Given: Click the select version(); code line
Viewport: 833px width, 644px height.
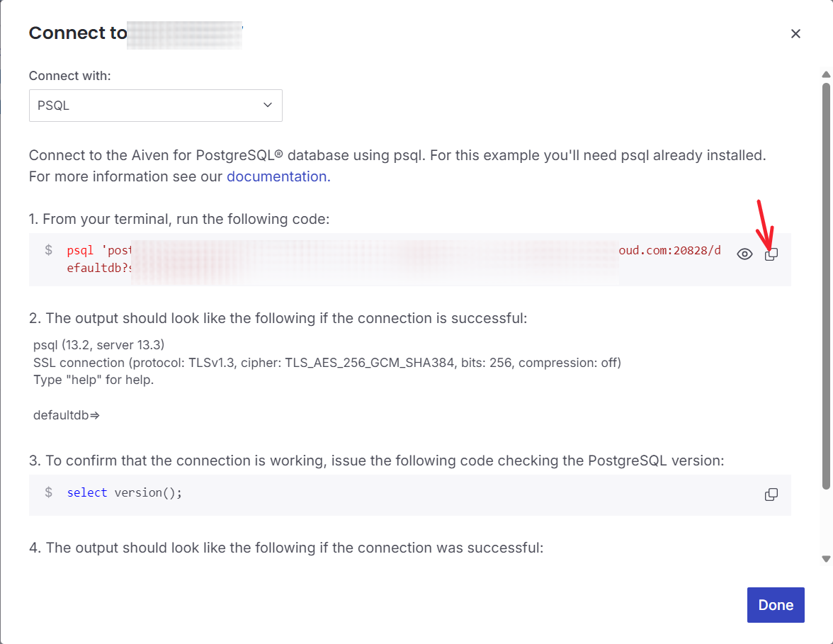Looking at the screenshot, I should tap(125, 492).
